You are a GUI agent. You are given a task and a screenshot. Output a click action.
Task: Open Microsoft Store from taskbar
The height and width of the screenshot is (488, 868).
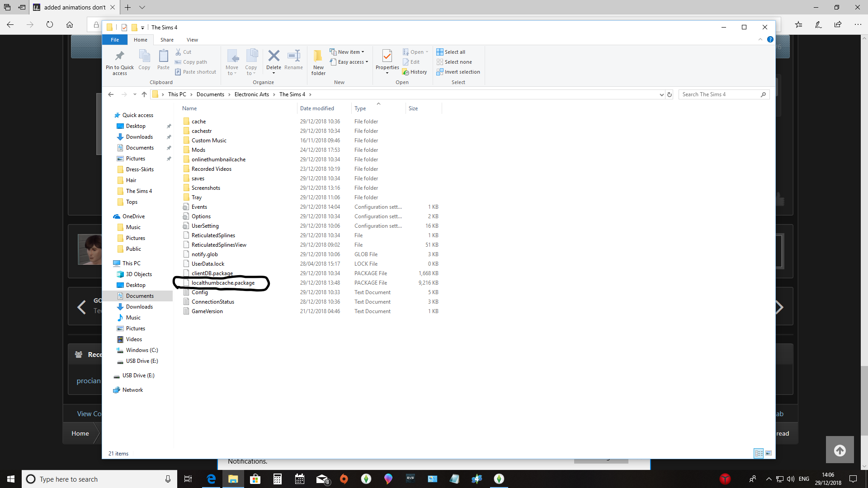pyautogui.click(x=255, y=479)
